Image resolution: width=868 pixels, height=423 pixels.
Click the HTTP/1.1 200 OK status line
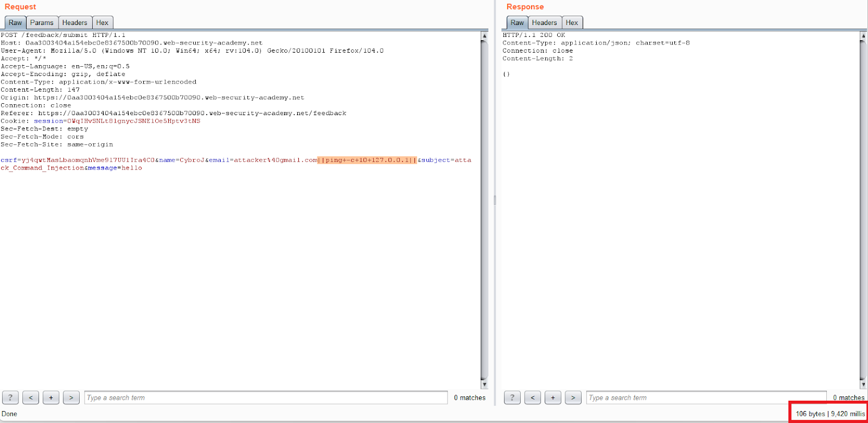(534, 35)
